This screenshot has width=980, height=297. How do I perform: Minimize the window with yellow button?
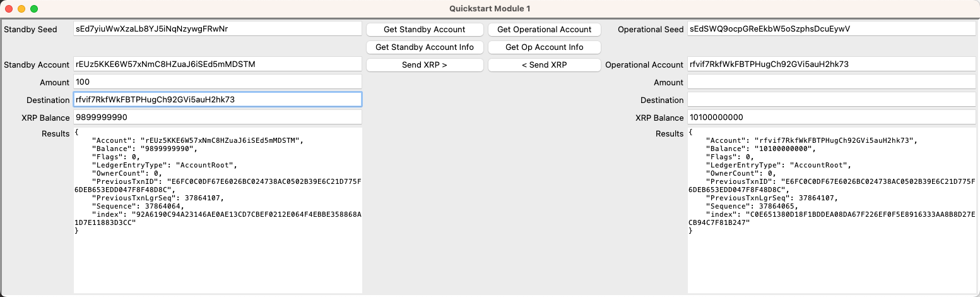pyautogui.click(x=21, y=9)
